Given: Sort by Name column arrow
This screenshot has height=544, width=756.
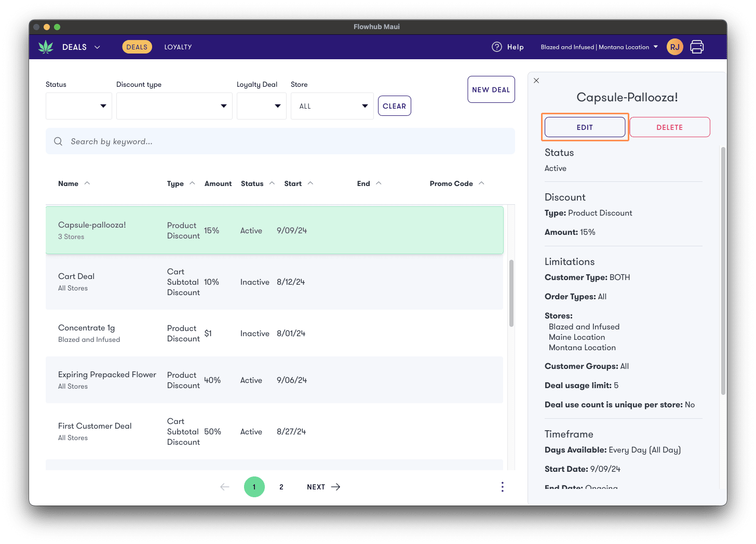Looking at the screenshot, I should click(x=87, y=183).
